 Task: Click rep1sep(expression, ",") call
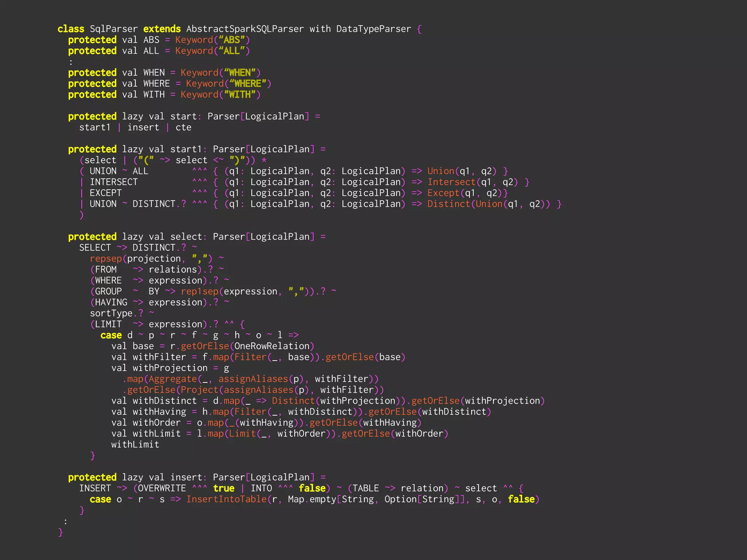tap(245, 291)
